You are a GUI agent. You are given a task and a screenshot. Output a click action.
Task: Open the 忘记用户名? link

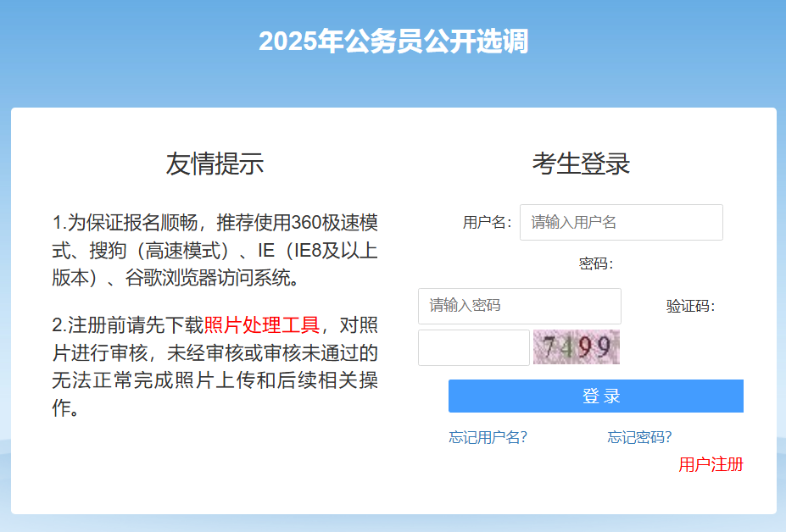coord(488,437)
